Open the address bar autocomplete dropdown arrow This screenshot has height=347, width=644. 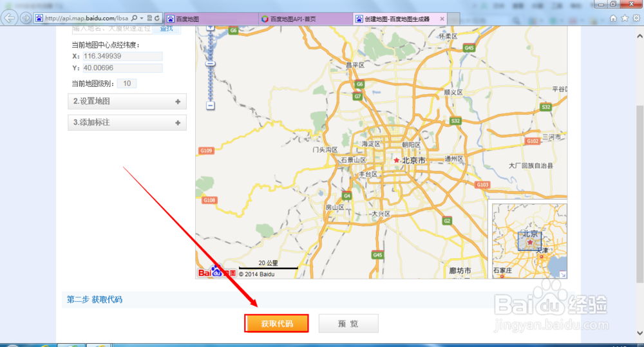pyautogui.click(x=142, y=18)
